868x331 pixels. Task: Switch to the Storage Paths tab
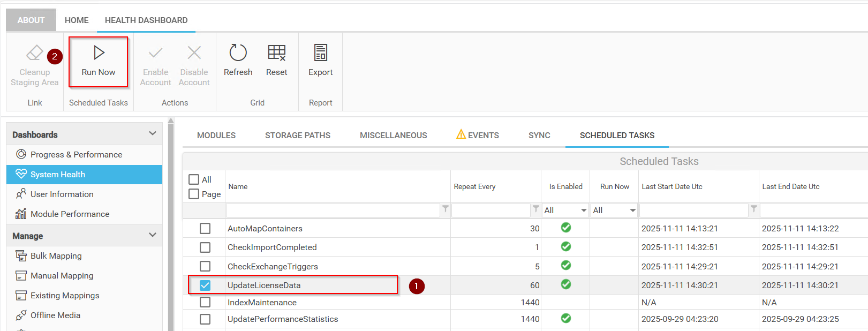point(297,136)
